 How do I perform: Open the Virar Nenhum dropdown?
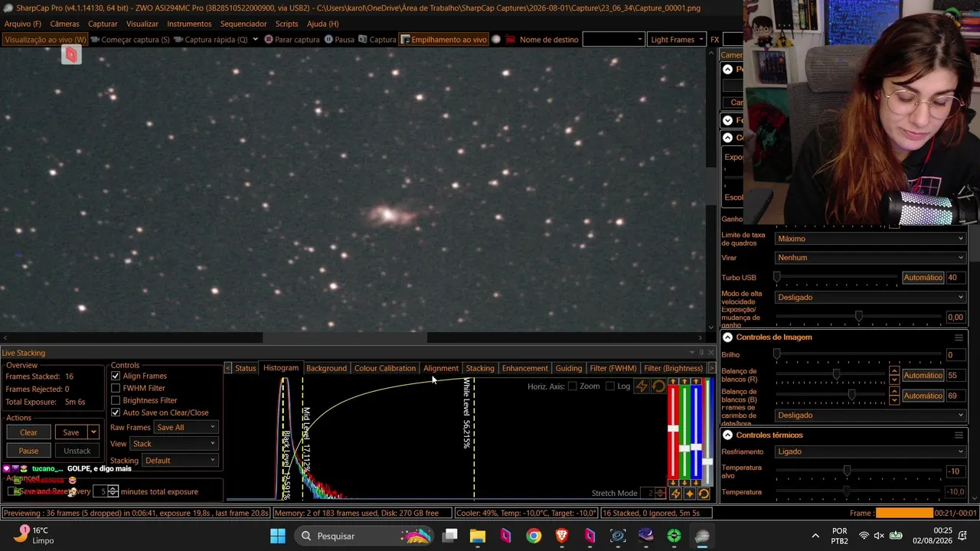click(871, 258)
